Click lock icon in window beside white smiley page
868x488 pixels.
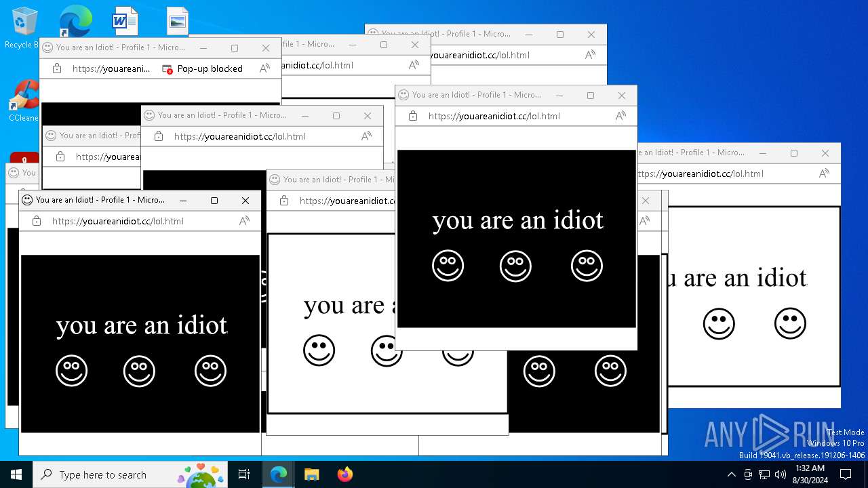(284, 201)
